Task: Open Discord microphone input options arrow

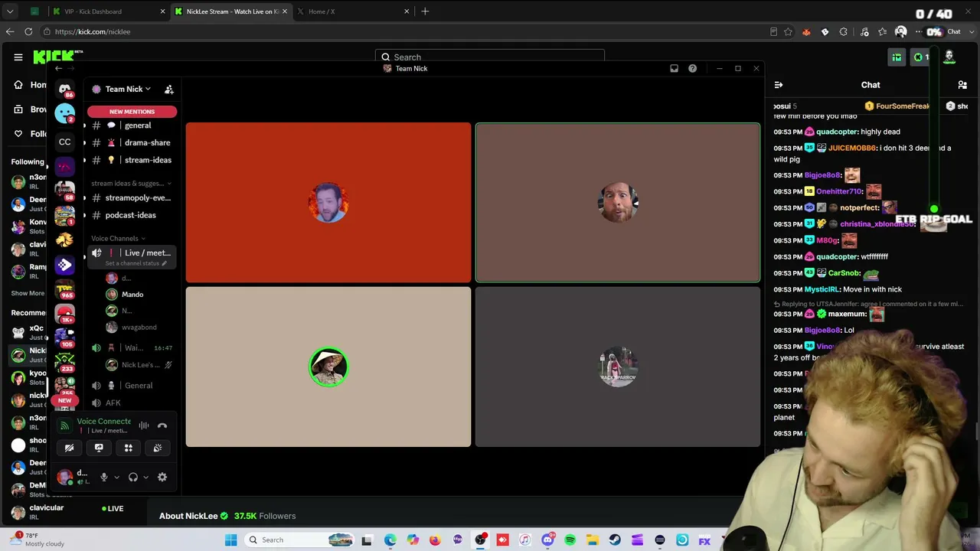Action: coord(116,477)
